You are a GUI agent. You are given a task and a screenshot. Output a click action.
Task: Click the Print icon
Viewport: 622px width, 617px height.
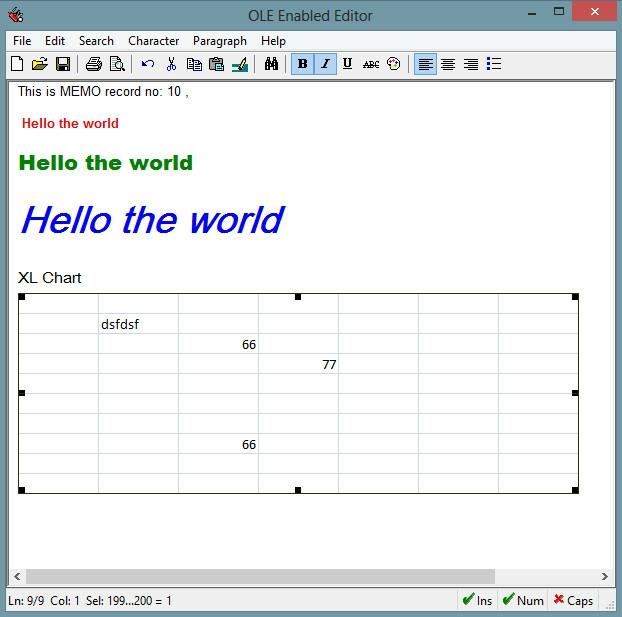point(94,64)
